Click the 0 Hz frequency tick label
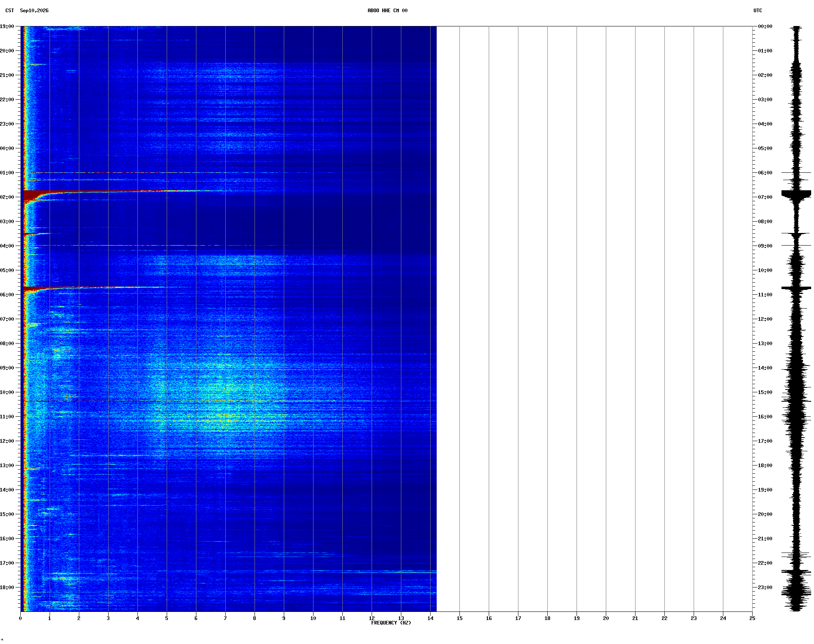This screenshot has width=814, height=644. coord(20,618)
